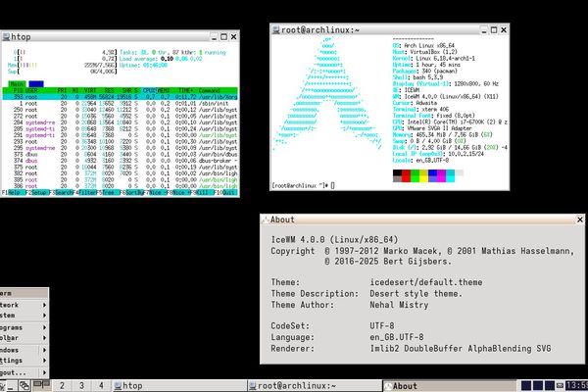Click the IceWM icon in About taskbar button
The image size is (588, 392).
click(x=388, y=385)
